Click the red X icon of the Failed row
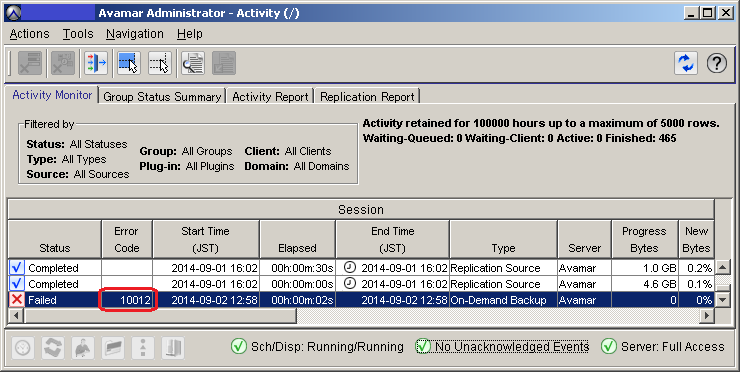The width and height of the screenshot is (740, 372). point(17,300)
